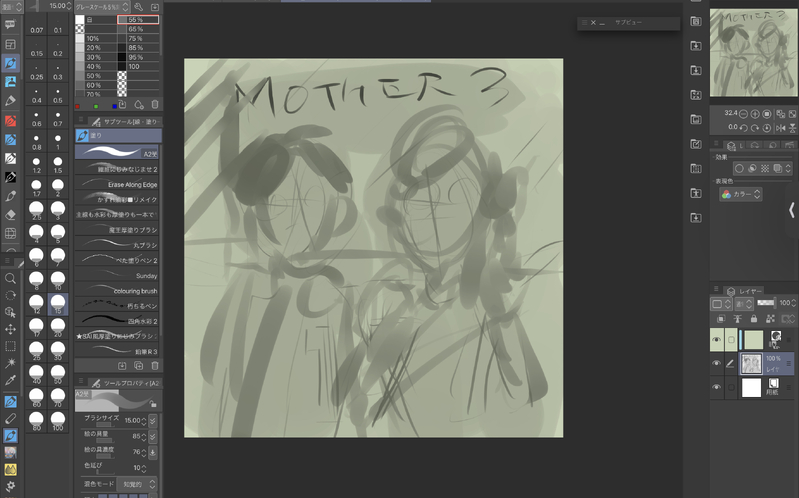Click the border effect circle icon
The width and height of the screenshot is (799, 498).
(x=739, y=168)
